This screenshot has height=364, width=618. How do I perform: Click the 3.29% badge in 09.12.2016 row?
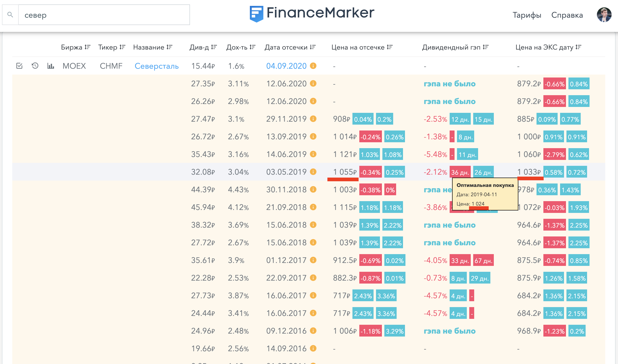tap(394, 331)
